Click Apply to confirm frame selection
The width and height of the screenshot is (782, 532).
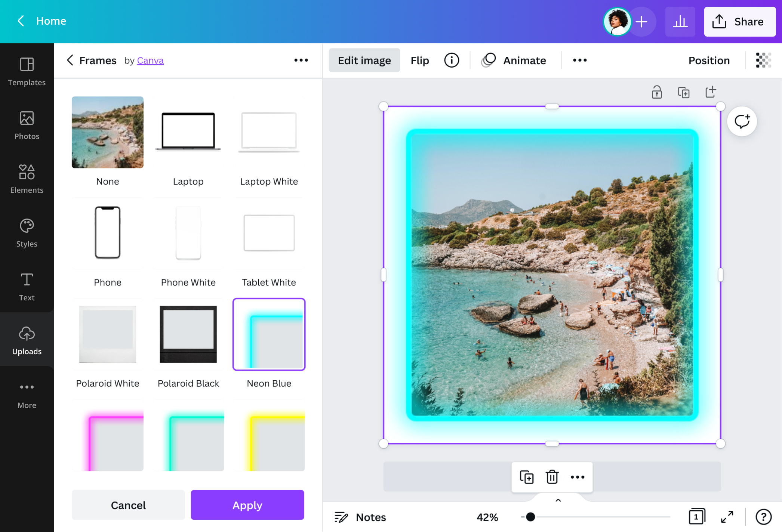pos(247,505)
